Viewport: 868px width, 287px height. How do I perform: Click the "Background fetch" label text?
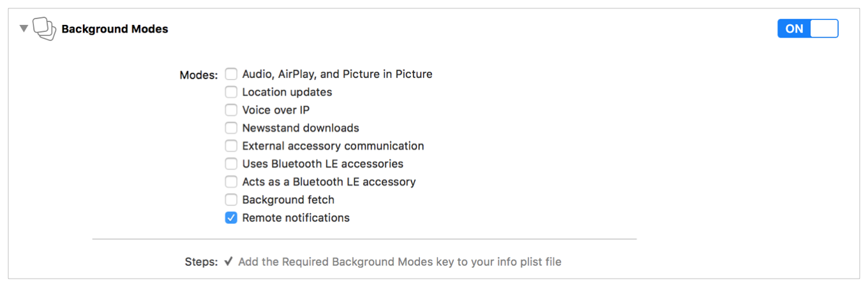(288, 200)
